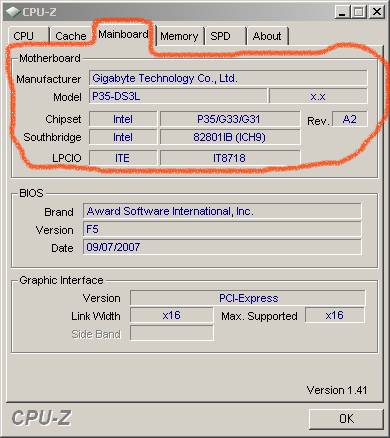Click the Manufacturer label
This screenshot has height=438, width=390.
[x=49, y=79]
